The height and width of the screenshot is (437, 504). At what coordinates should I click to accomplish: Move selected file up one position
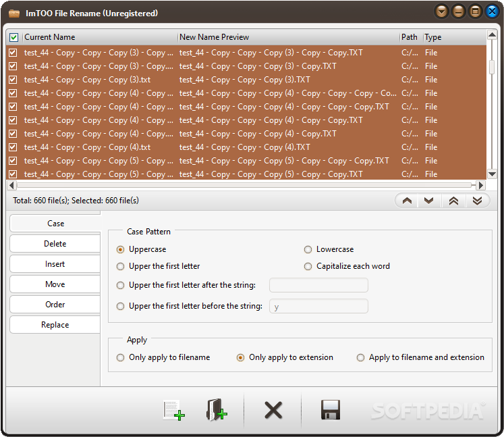[x=407, y=201]
